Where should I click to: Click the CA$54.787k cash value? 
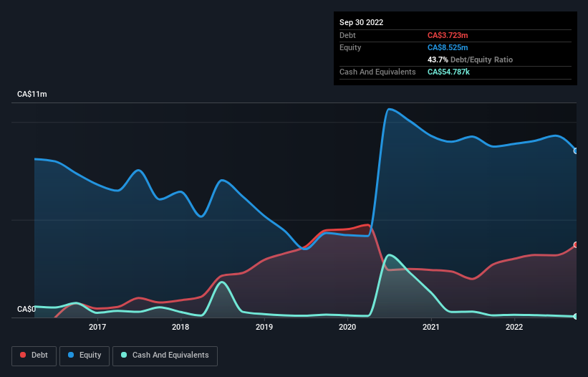448,72
